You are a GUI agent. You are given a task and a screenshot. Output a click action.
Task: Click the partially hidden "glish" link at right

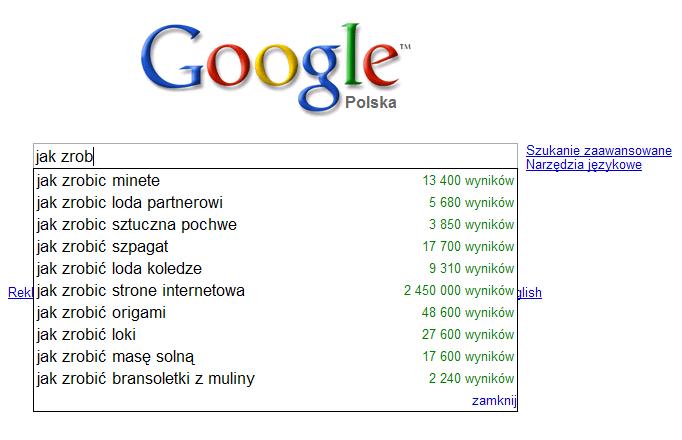pos(529,293)
